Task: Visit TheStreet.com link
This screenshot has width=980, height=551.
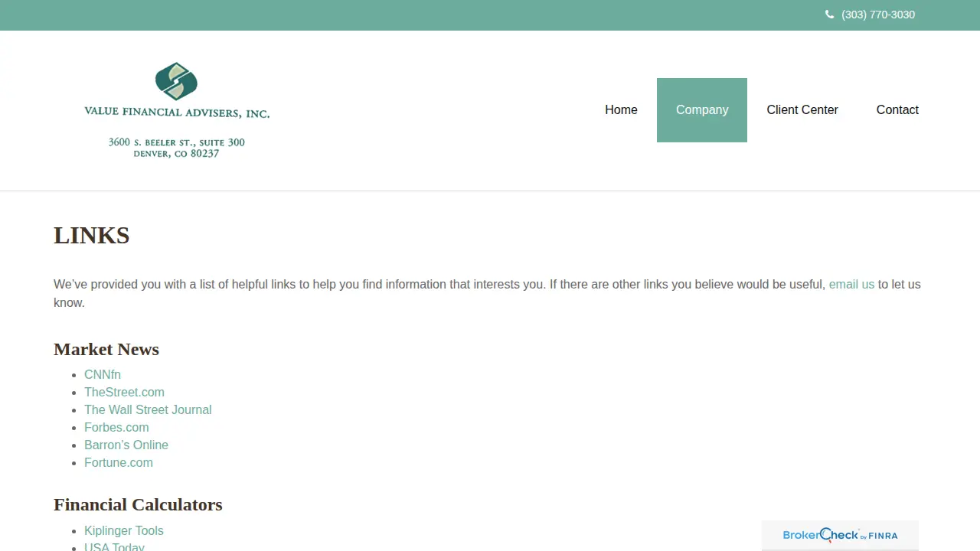Action: click(124, 392)
